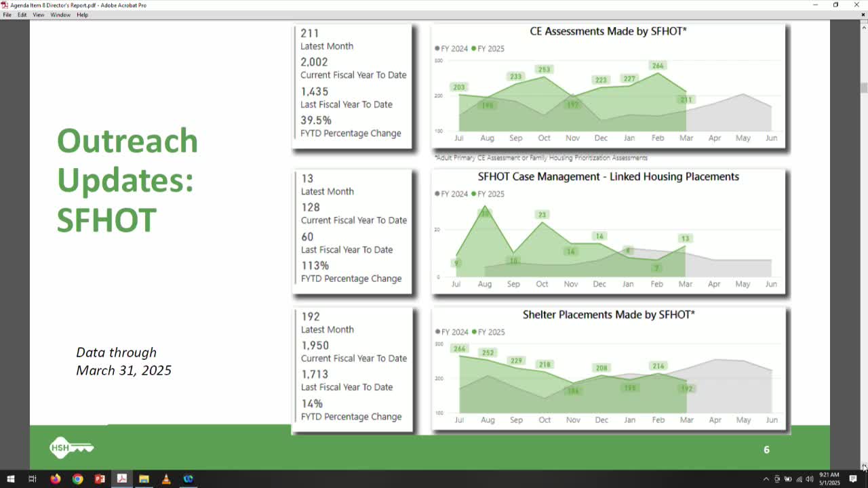Viewport: 868px width, 488px height.
Task: Open File Explorer from the taskbar
Action: 144,479
